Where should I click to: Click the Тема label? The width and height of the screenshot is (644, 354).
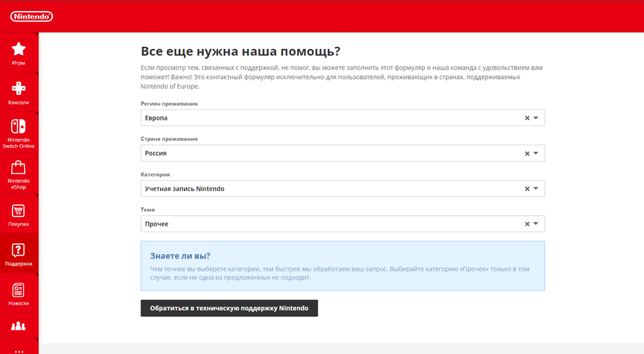(148, 210)
